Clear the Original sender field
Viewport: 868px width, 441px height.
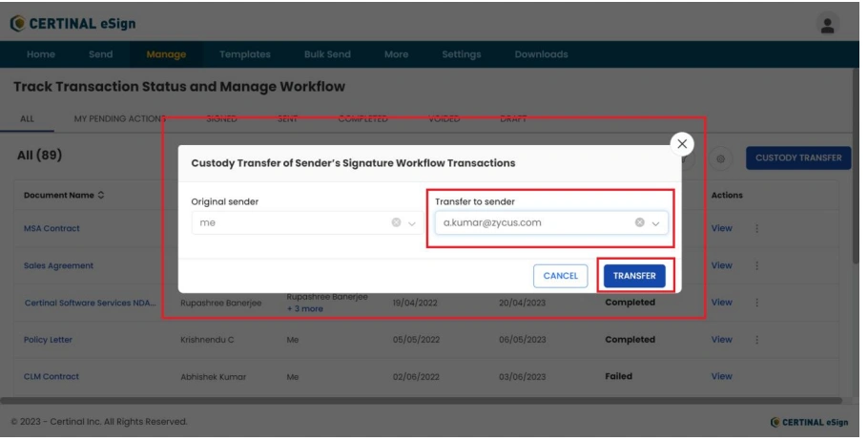[396, 222]
